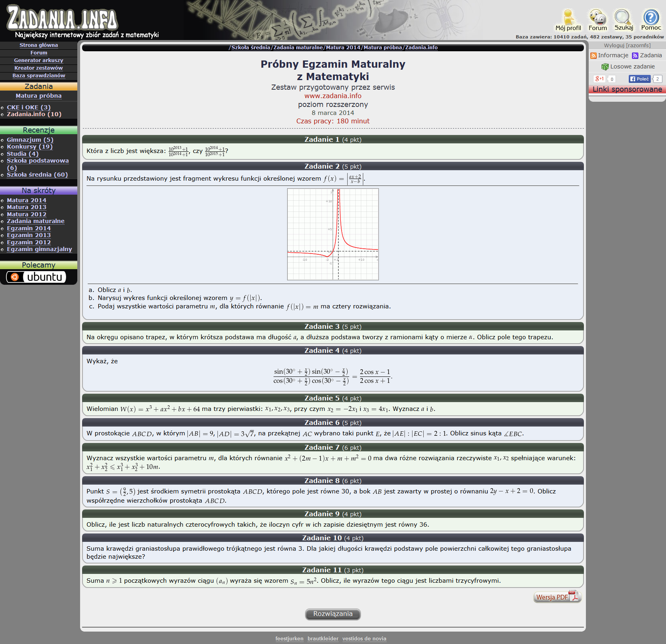Open the Zadanie 6 header
Screen dimensions: 666x644
[x=333, y=423]
